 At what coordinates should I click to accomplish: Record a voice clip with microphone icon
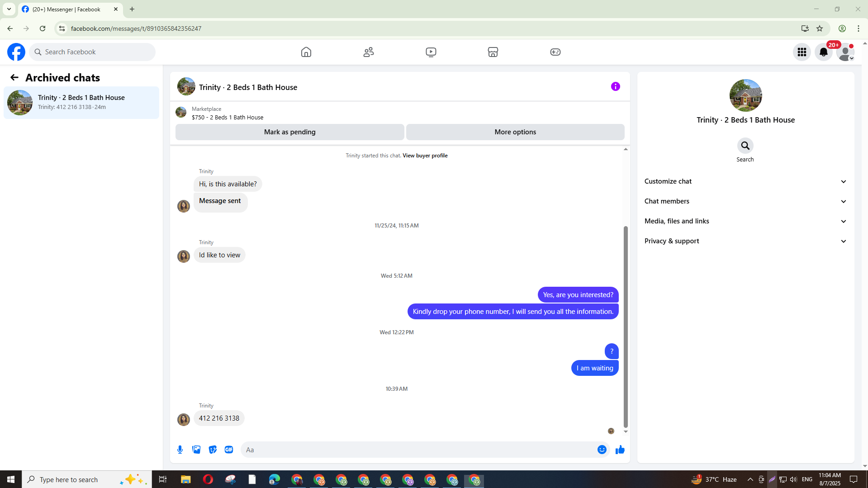tap(180, 450)
